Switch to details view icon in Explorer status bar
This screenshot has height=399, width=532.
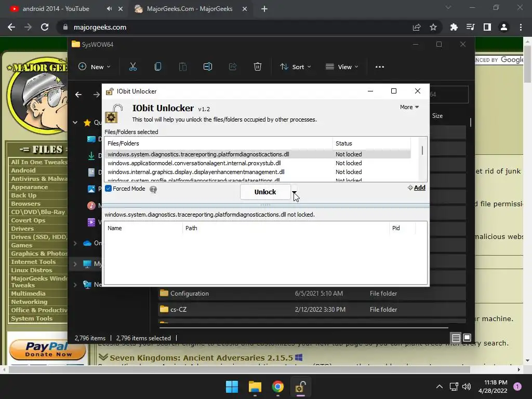456,338
